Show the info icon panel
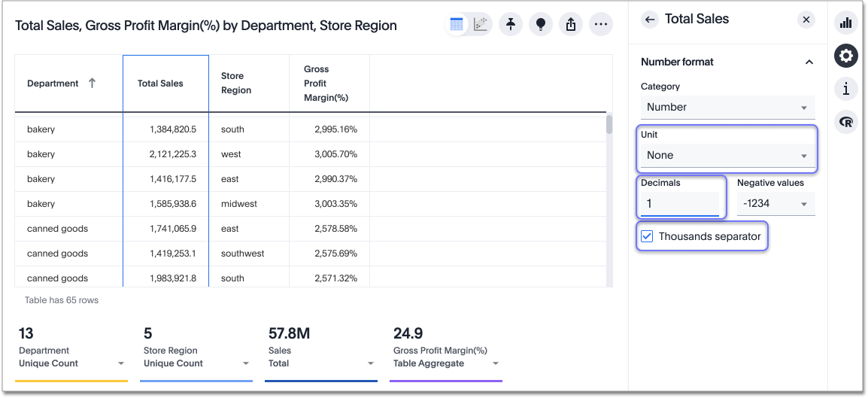868x398 pixels. coord(846,89)
